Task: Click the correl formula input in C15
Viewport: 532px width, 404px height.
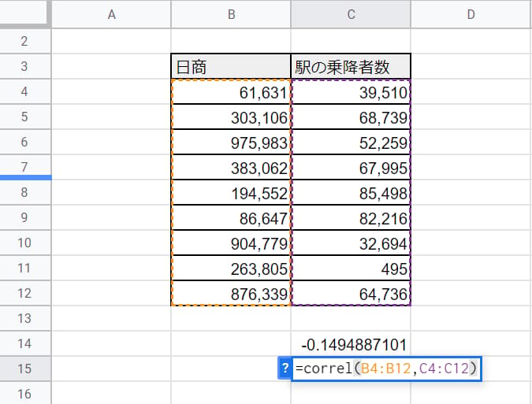Action: pos(386,369)
